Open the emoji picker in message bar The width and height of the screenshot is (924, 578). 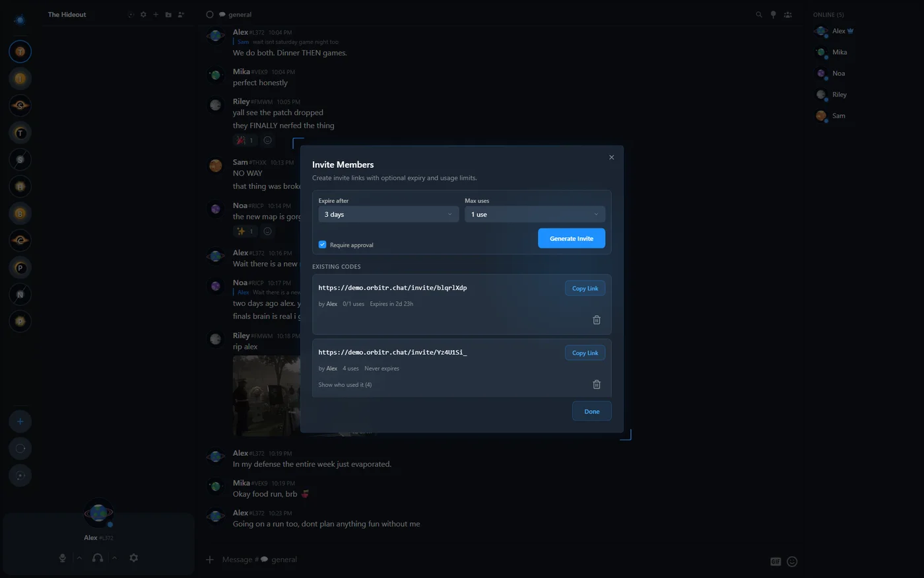(x=793, y=561)
